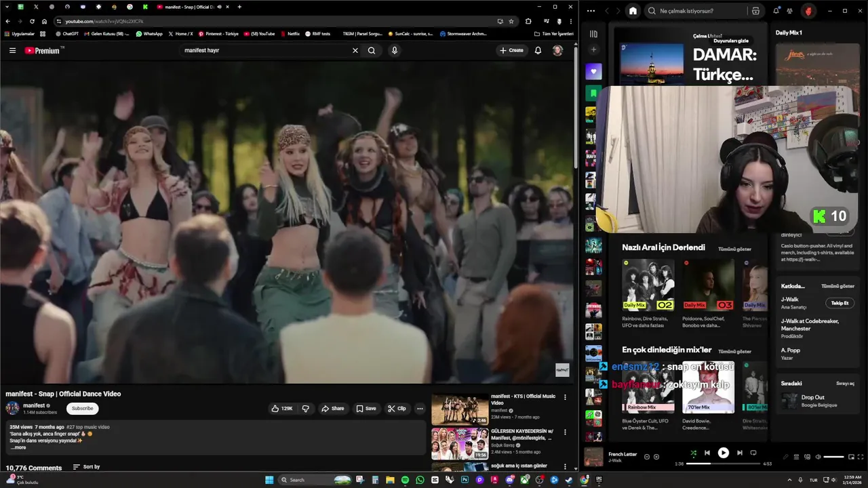The image size is (868, 488).
Task: Seek within Spotify song progress bar
Action: pos(724,464)
